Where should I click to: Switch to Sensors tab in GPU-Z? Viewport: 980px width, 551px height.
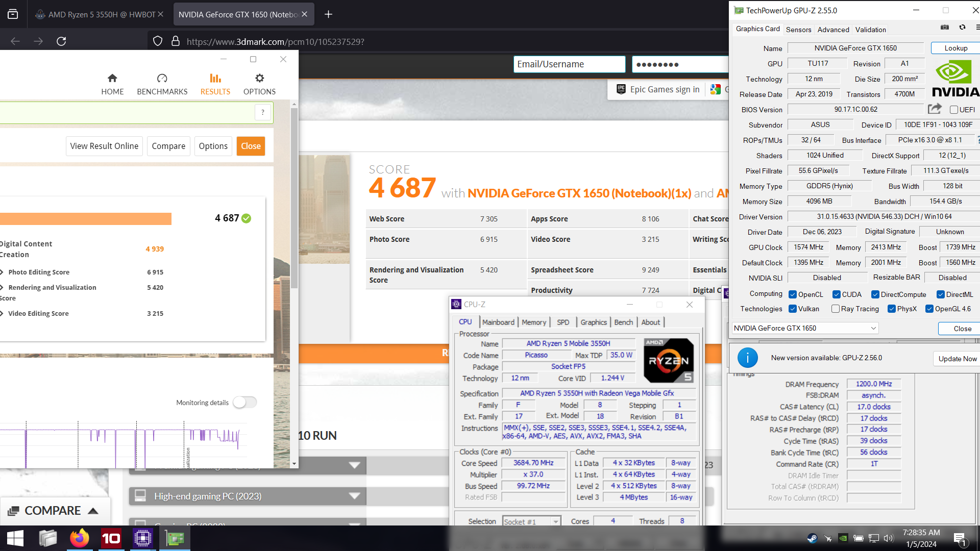point(798,30)
